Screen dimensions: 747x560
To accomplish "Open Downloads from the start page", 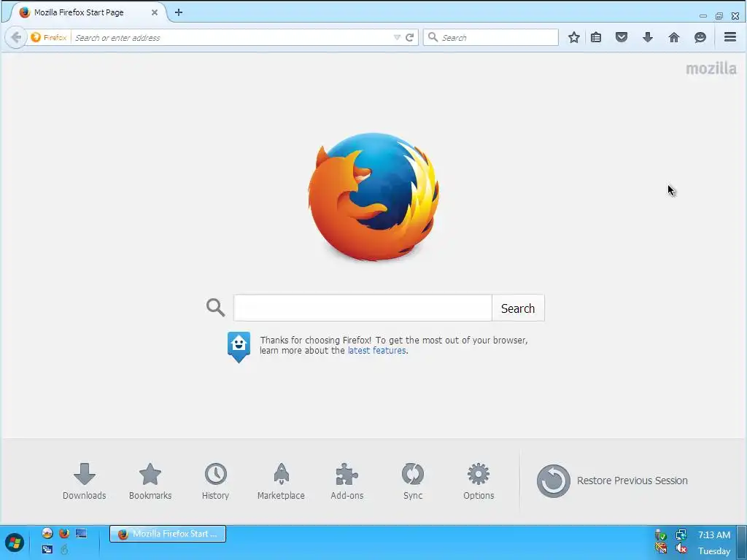I will click(85, 481).
